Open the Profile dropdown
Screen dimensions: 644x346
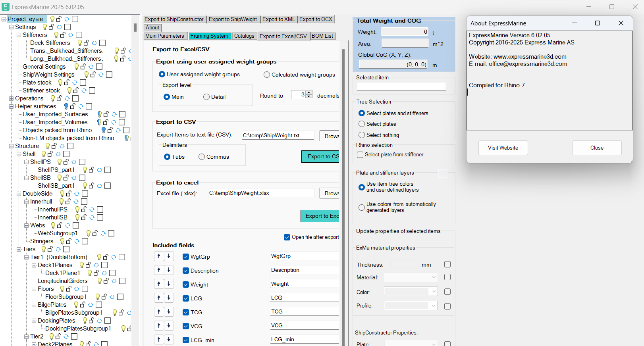[x=434, y=306]
